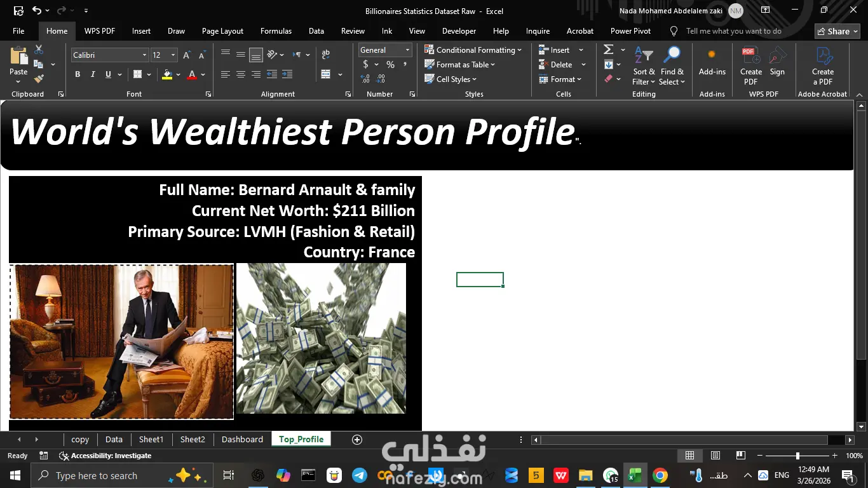Expand the Cell Styles menu
The width and height of the screenshot is (868, 488).
[x=450, y=79]
